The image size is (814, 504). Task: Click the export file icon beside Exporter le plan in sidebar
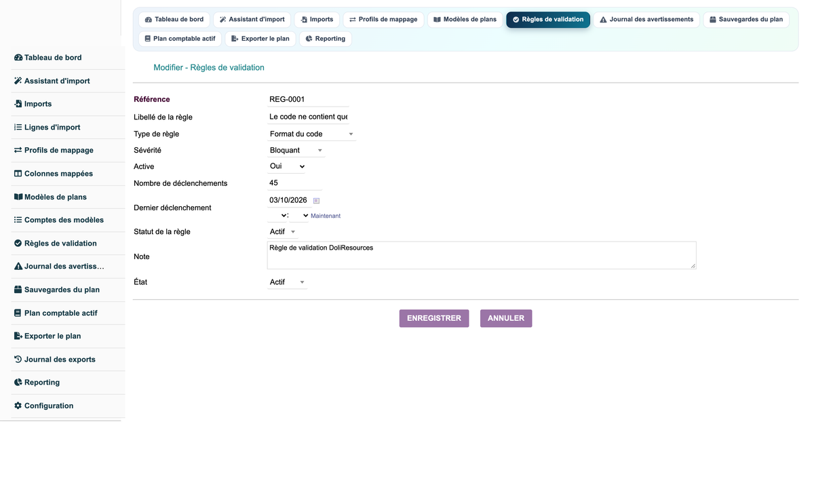[x=18, y=336]
